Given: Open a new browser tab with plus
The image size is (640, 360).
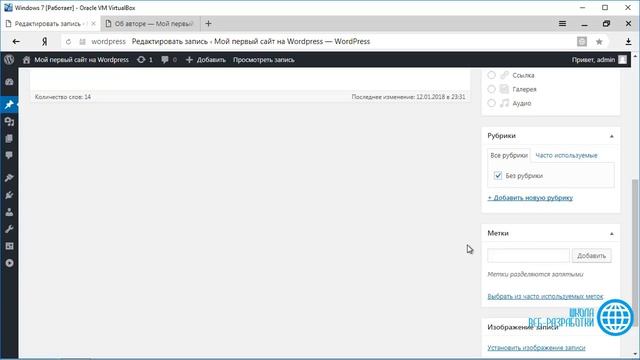Looking at the screenshot, I should pos(208,24).
